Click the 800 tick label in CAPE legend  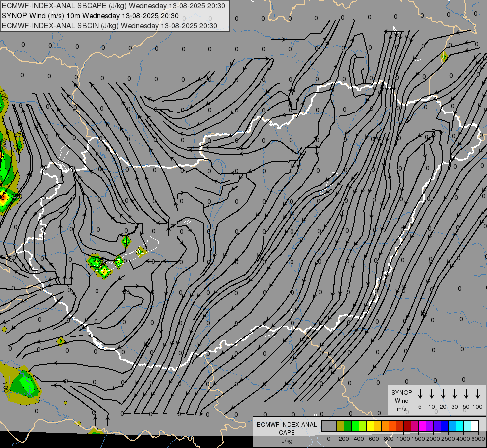click(389, 439)
